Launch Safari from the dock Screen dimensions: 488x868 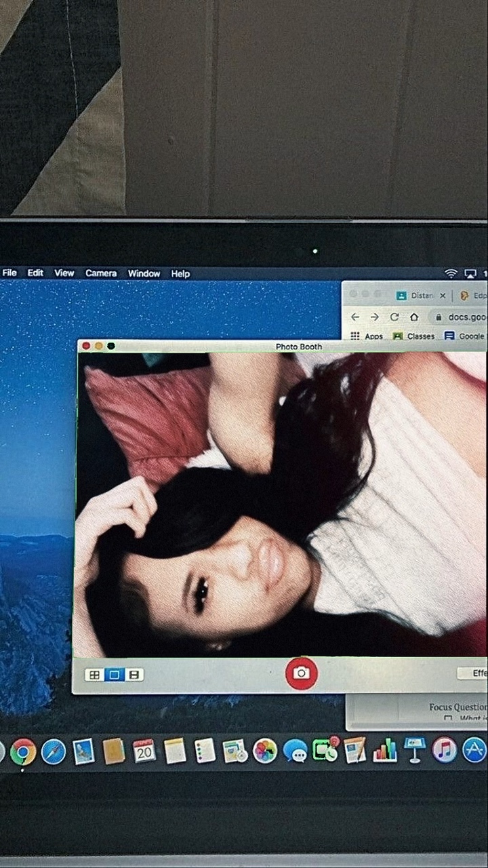(x=54, y=751)
